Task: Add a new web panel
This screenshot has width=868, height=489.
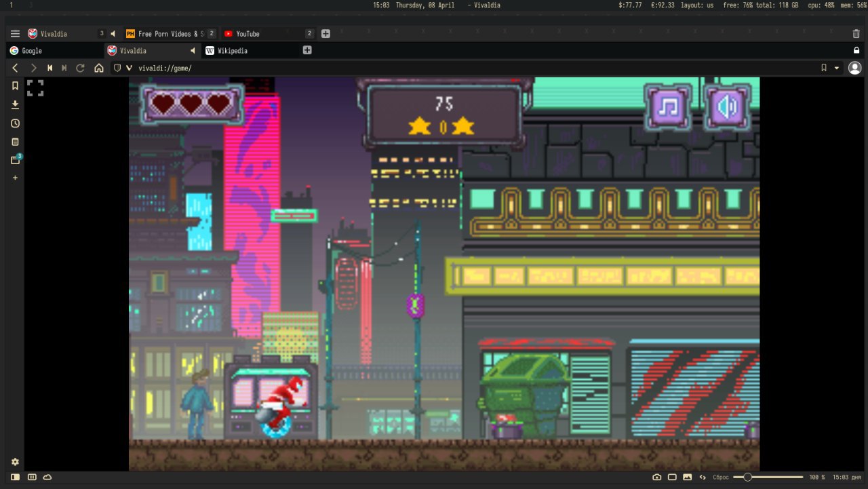Action: [15, 178]
